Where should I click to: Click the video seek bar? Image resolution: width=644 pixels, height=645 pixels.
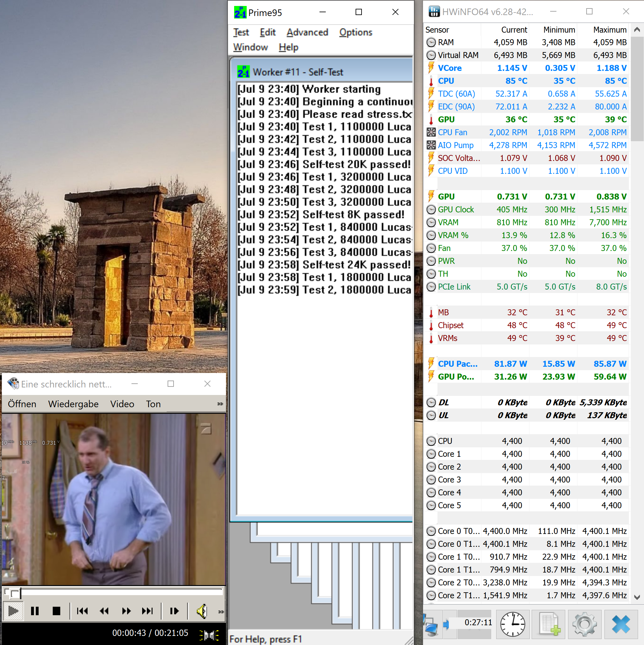(x=120, y=593)
